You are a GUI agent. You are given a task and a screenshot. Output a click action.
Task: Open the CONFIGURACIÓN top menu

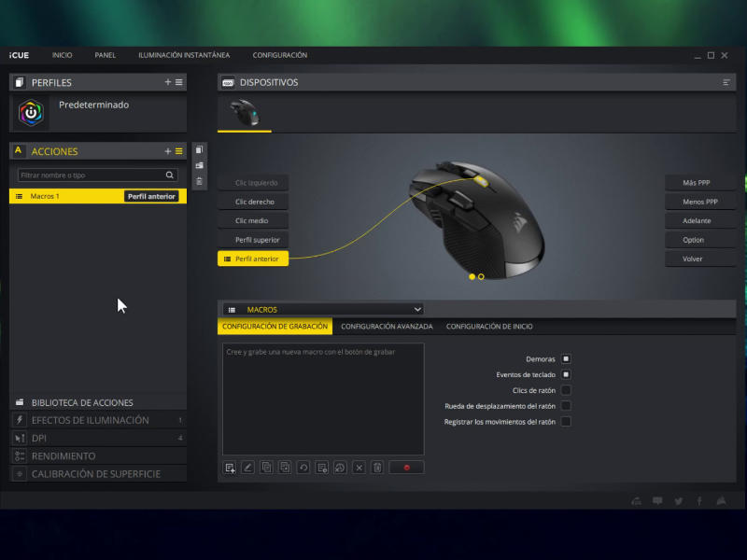[x=279, y=55]
